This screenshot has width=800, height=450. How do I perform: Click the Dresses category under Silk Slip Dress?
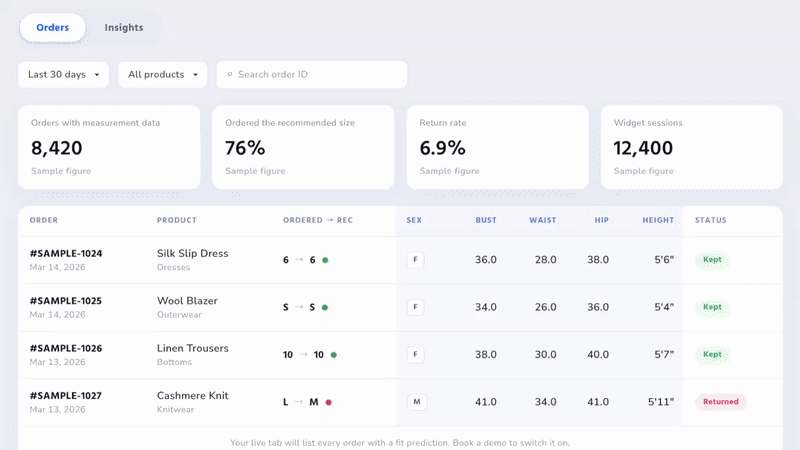tap(173, 267)
